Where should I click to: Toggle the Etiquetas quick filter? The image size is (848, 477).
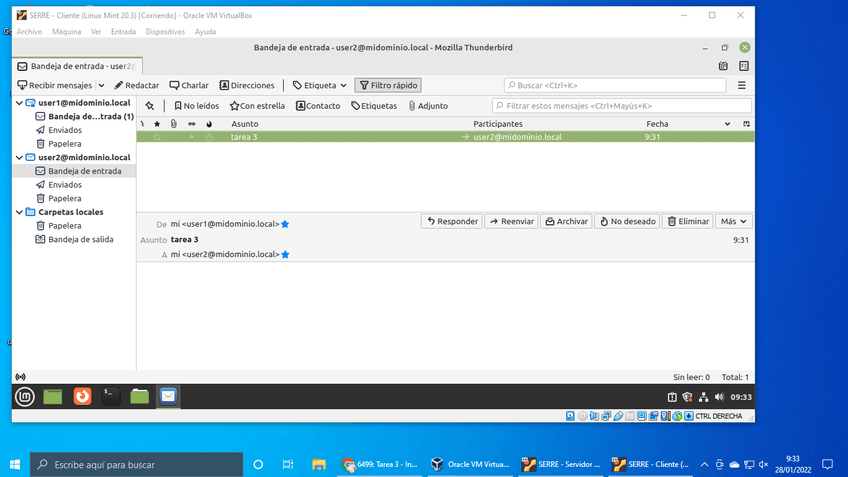point(374,106)
